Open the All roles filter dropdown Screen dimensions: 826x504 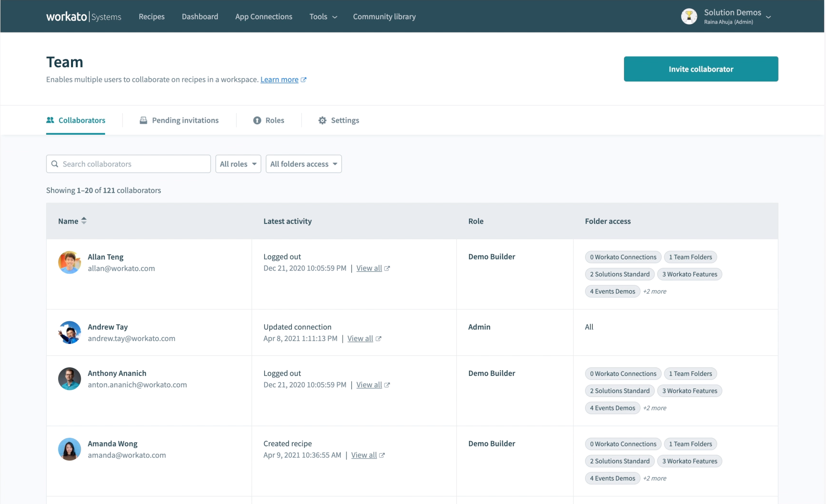pyautogui.click(x=238, y=164)
